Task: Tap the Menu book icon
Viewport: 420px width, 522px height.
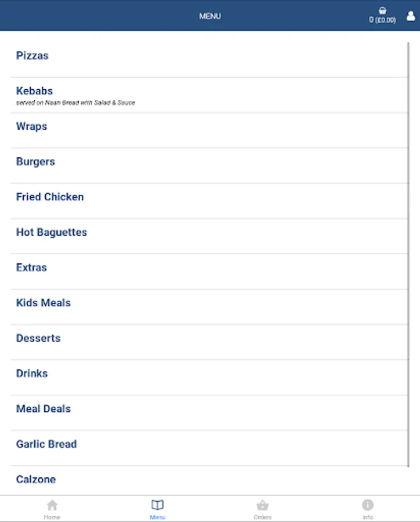Action: coord(157,505)
